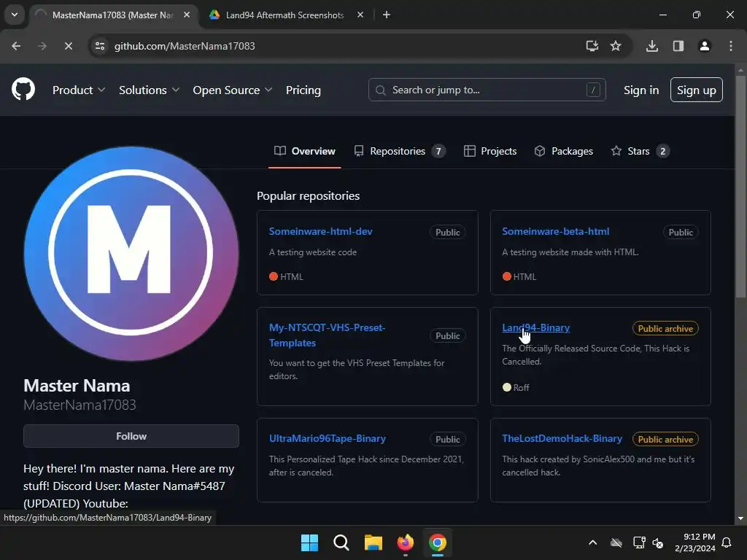
Task: Click the Roff language color dot
Action: (x=507, y=387)
